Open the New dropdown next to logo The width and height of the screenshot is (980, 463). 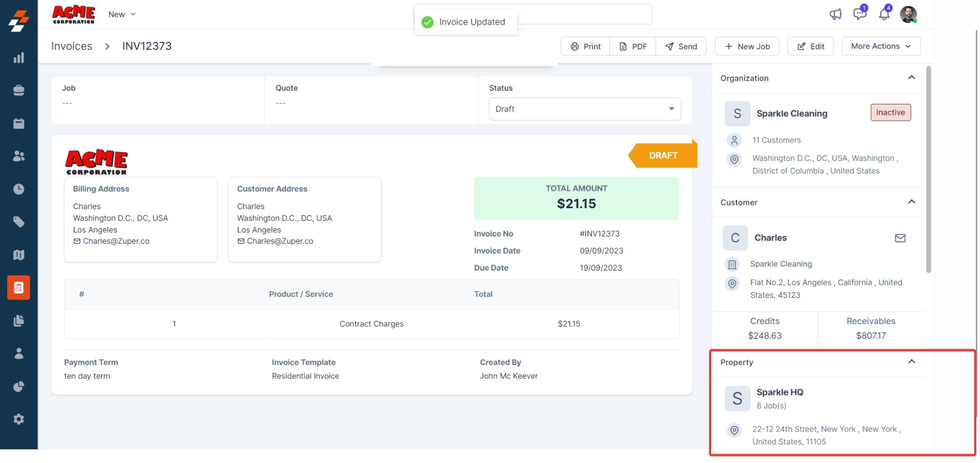[122, 14]
